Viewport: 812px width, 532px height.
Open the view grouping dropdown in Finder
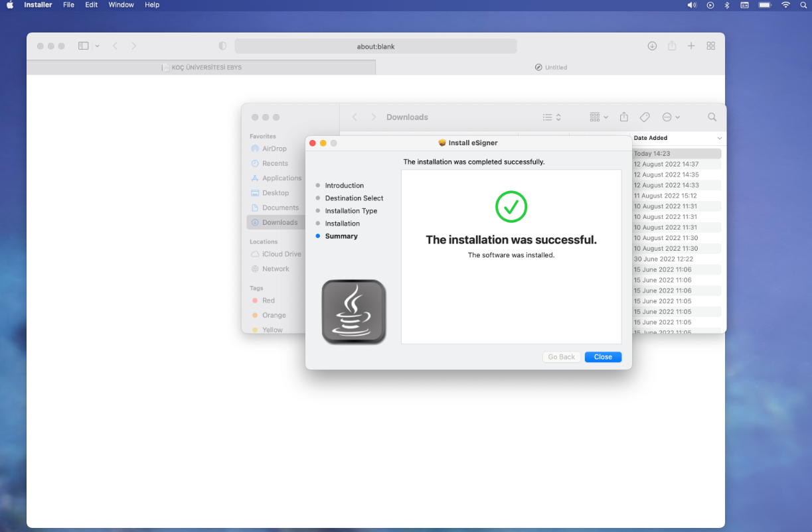coord(597,117)
